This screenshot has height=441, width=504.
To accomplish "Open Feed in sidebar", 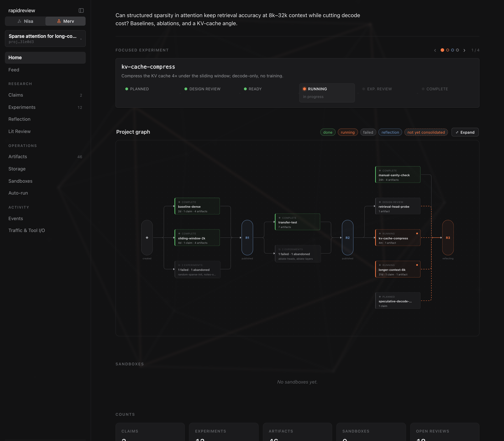I will (x=45, y=70).
